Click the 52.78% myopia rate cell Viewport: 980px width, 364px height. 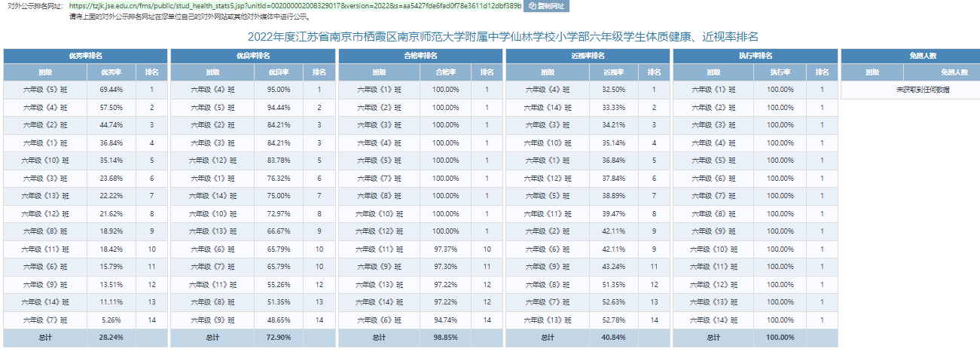coord(612,320)
